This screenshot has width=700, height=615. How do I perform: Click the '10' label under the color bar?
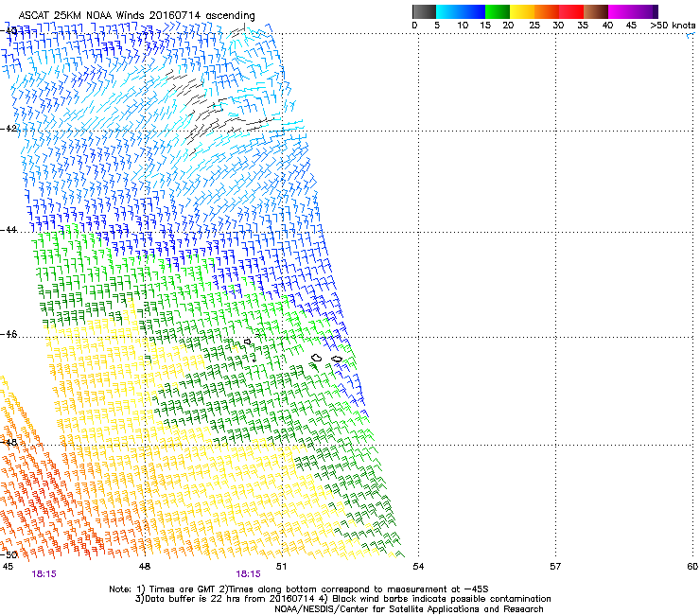463,26
